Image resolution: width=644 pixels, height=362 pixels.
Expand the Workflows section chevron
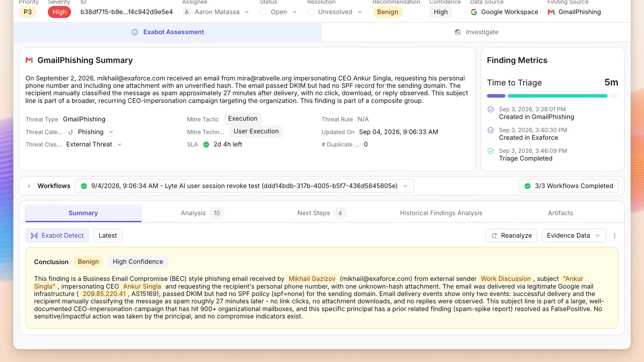click(29, 186)
